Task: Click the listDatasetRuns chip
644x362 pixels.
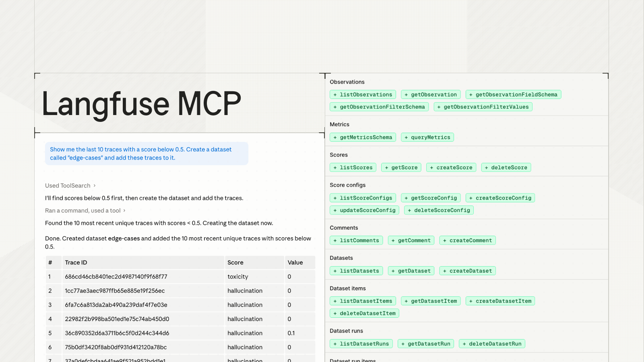Action: tap(361, 343)
